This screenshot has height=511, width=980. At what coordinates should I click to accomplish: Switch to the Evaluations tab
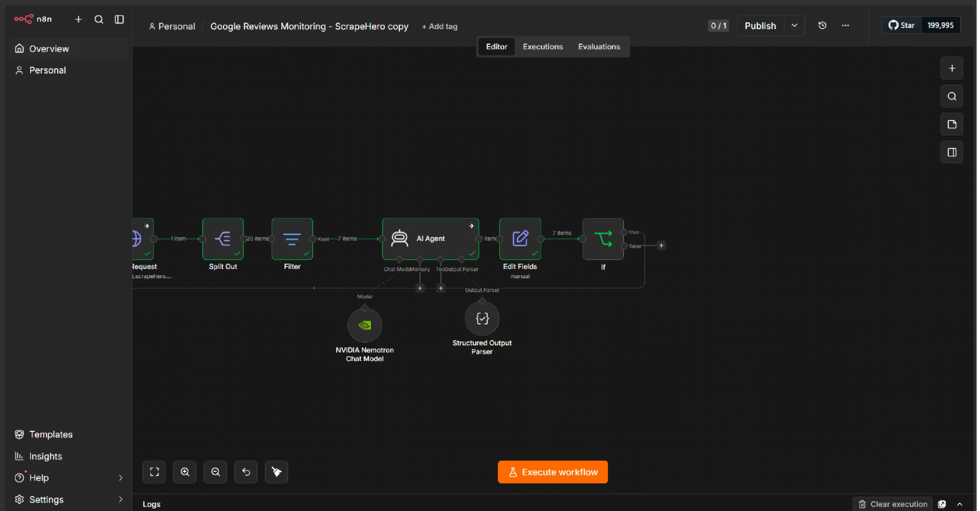(599, 46)
